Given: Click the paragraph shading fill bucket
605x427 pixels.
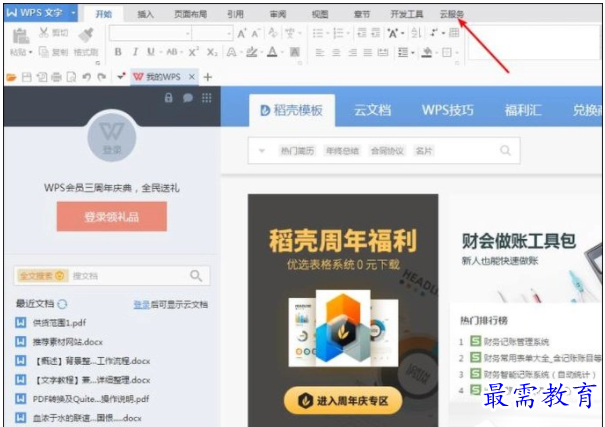Looking at the screenshot, I should pyautogui.click(x=427, y=52).
